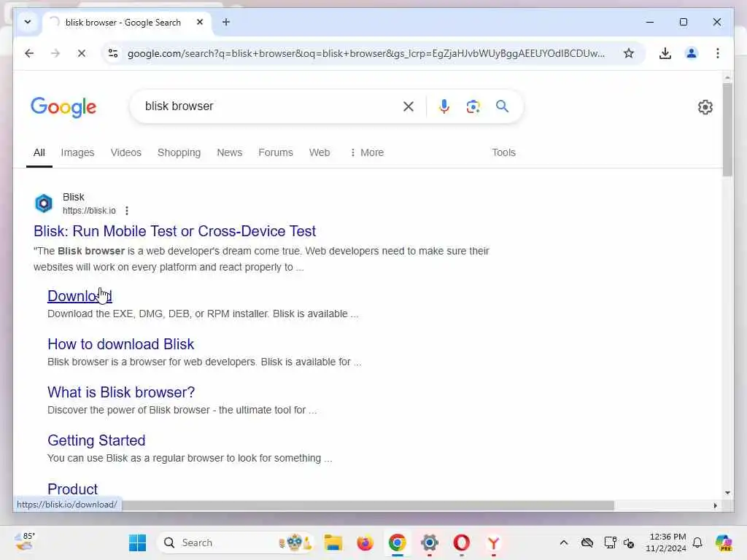This screenshot has height=560, width=747.
Task: Open Blisk gear-like app in taskbar
Action: (x=429, y=542)
